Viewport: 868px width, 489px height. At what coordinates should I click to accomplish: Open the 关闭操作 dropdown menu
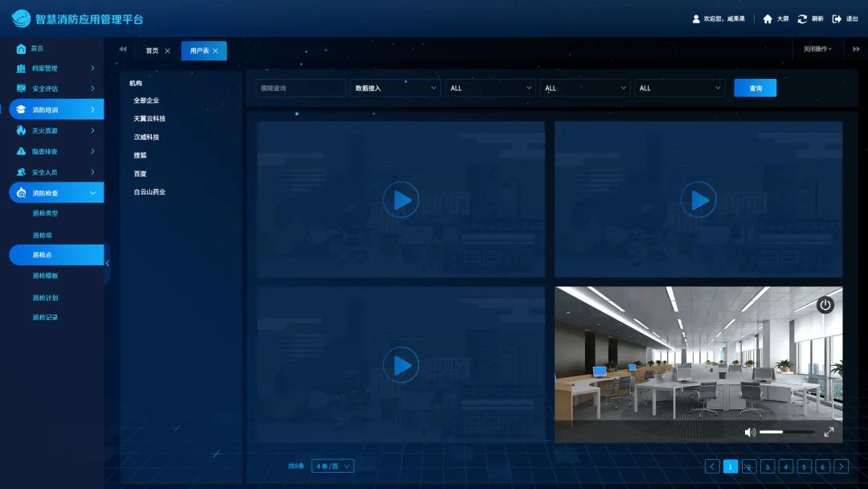(817, 49)
